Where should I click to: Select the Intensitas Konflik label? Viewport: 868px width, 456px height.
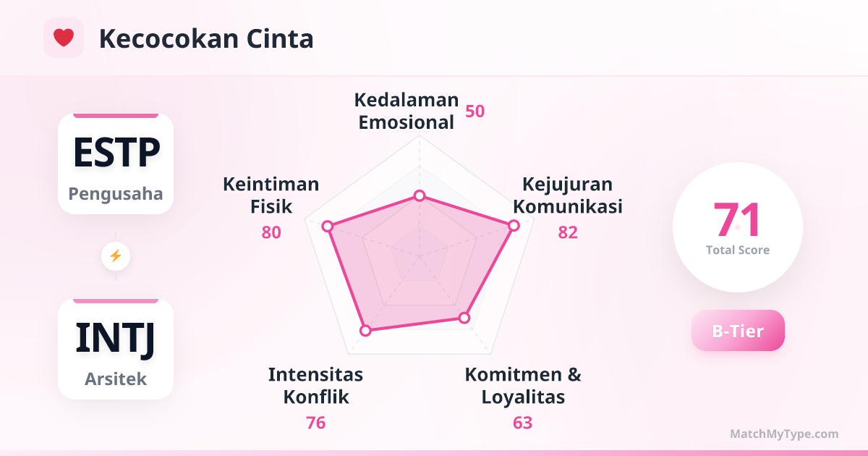coord(315,386)
